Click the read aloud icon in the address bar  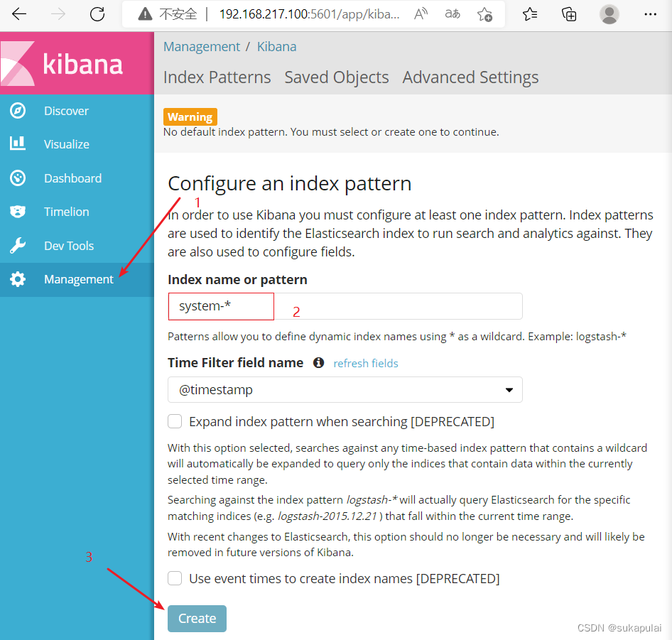[421, 14]
